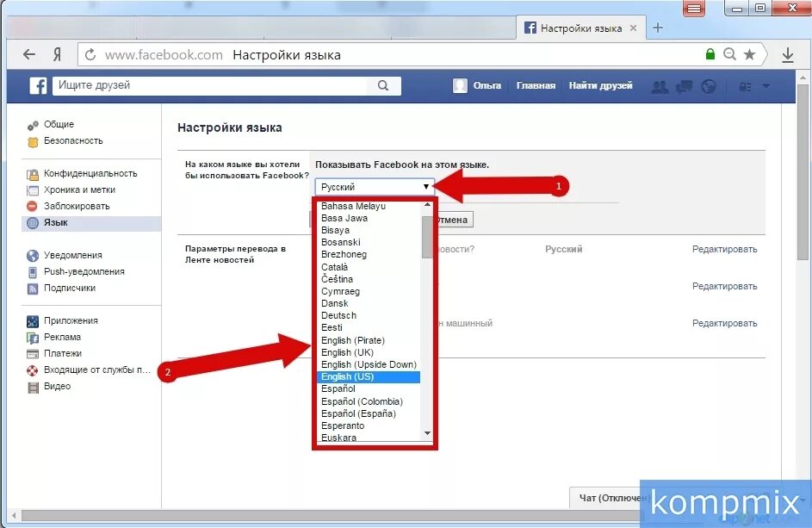
Task: Select the Настройки языка browser tab
Action: tap(581, 28)
